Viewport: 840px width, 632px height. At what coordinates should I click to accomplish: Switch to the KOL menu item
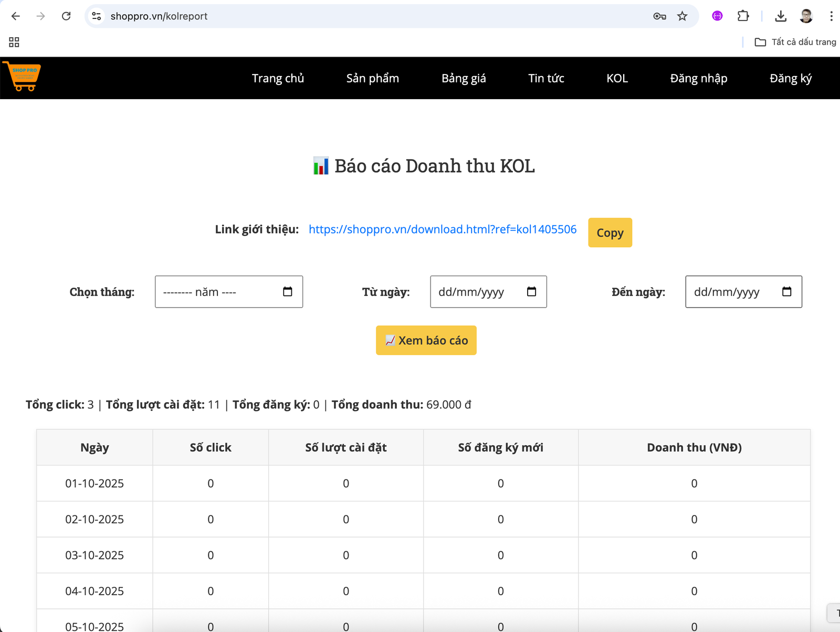point(617,78)
